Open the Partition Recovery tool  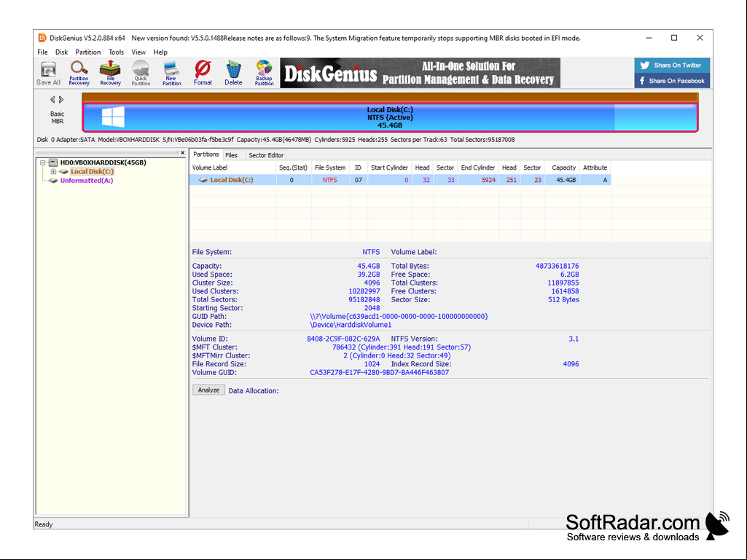[79, 74]
